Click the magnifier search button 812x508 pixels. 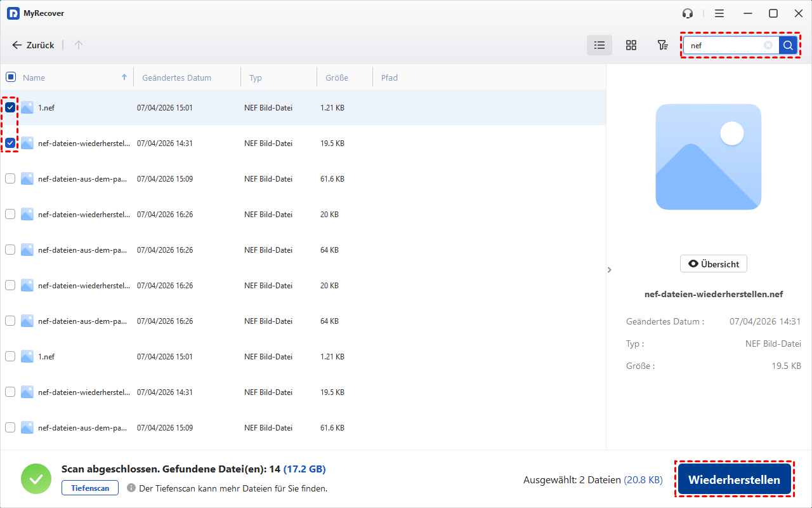pos(788,45)
